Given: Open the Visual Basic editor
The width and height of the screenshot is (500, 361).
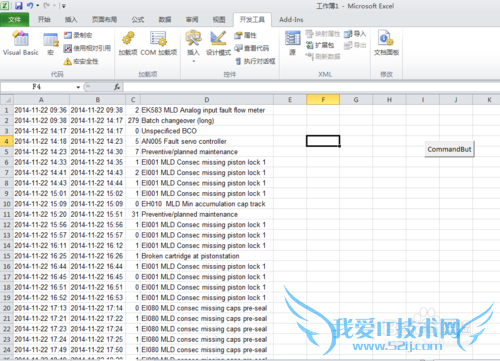Looking at the screenshot, I should [x=21, y=43].
